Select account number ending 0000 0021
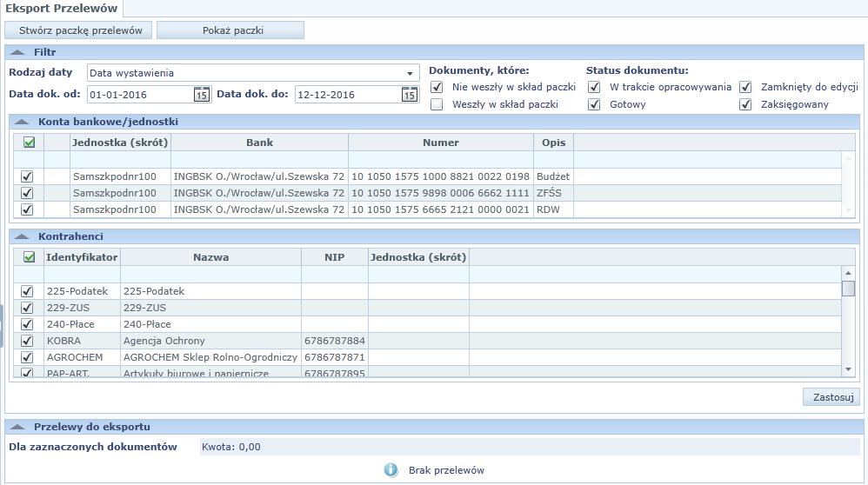The image size is (868, 485). click(x=441, y=209)
